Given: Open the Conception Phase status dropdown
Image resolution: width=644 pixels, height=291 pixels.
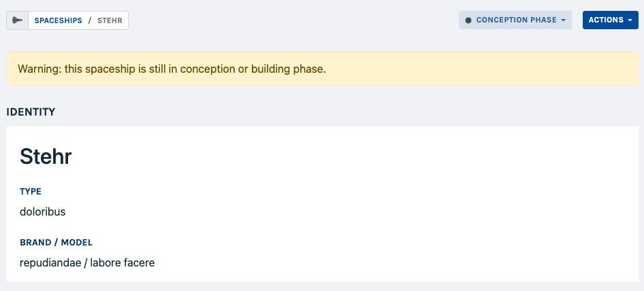Looking at the screenshot, I should tap(515, 20).
